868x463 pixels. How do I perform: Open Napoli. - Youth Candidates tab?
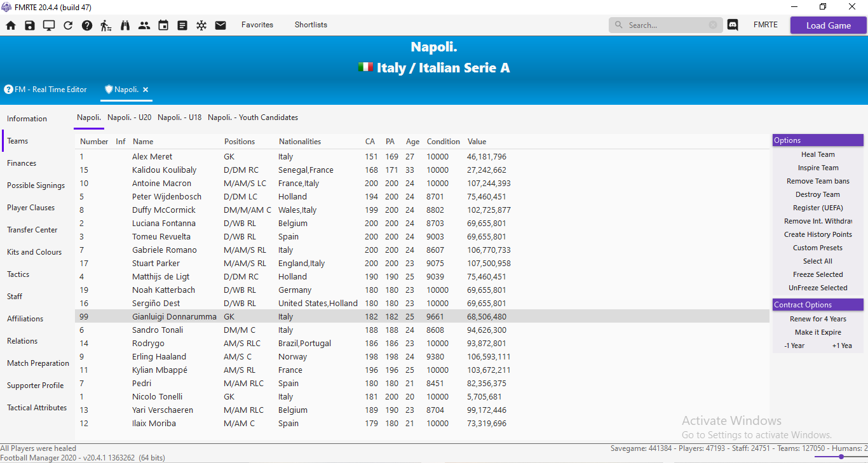(x=253, y=117)
